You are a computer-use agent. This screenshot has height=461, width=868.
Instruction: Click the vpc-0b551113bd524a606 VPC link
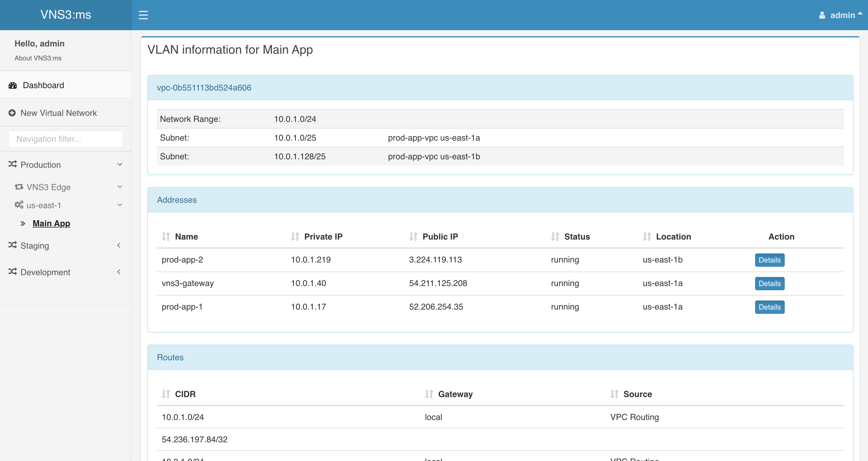click(x=204, y=87)
